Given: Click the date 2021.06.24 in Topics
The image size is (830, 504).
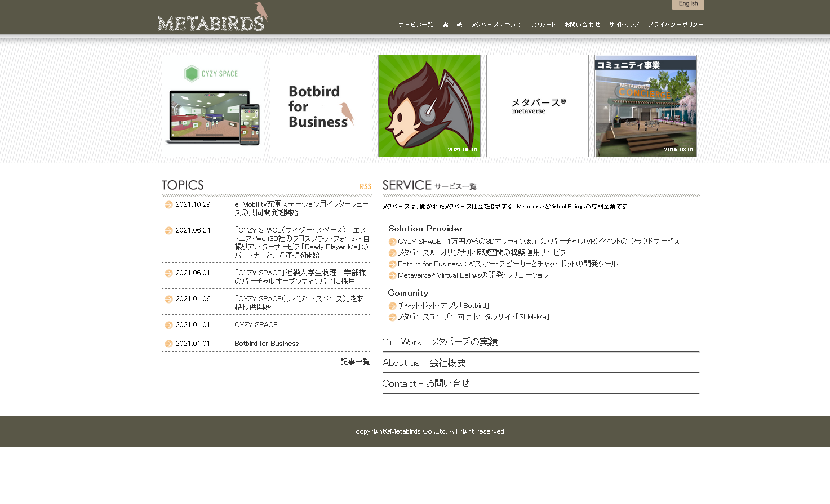Looking at the screenshot, I should pyautogui.click(x=193, y=230).
